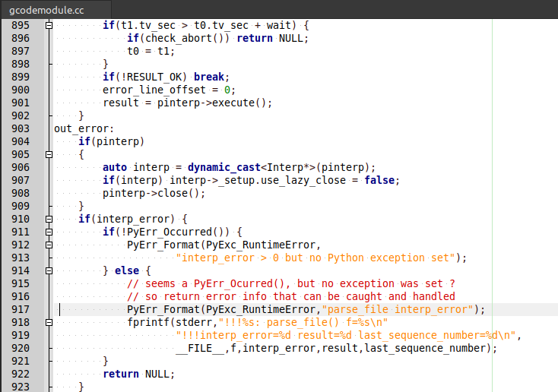Click the break keyword on line 899
Image resolution: width=558 pixels, height=392 pixels.
pos(209,77)
